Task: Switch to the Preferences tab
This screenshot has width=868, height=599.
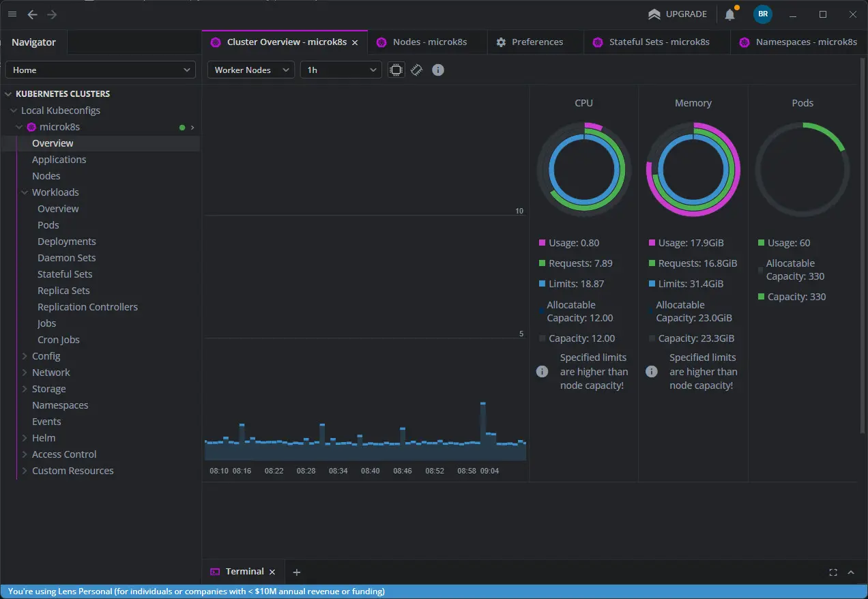Action: coord(536,42)
